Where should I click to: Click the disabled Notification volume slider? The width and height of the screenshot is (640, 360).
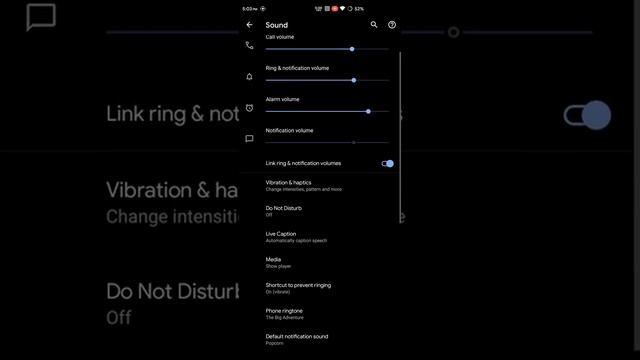tap(327, 142)
